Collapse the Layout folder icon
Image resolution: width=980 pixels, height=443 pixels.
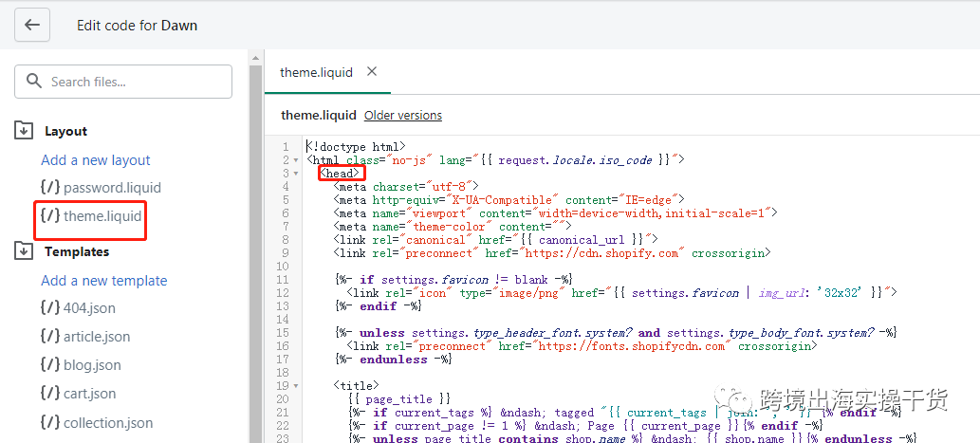tap(23, 131)
